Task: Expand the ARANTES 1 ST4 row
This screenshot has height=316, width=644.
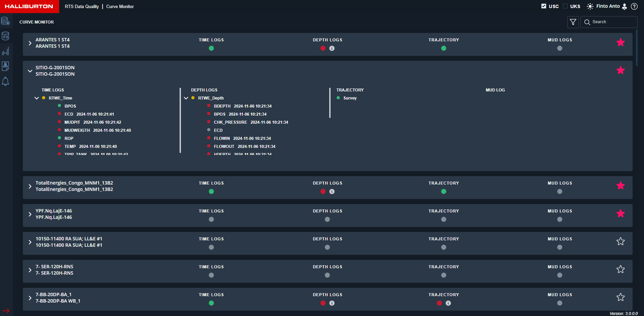Action: click(30, 43)
